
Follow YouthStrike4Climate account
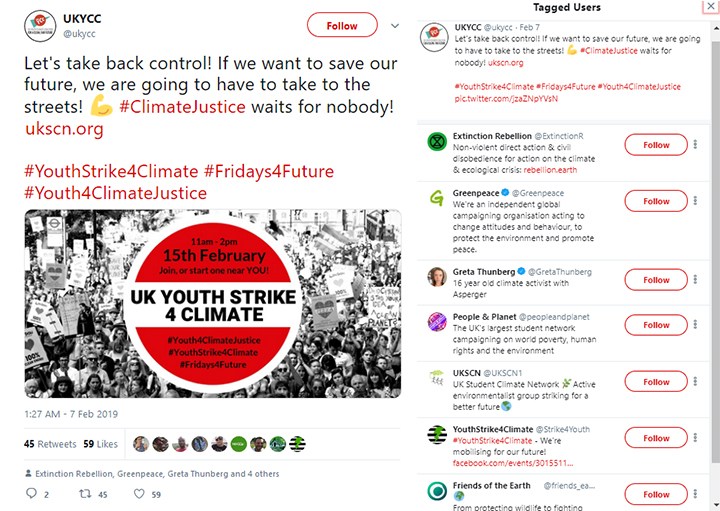(x=656, y=438)
